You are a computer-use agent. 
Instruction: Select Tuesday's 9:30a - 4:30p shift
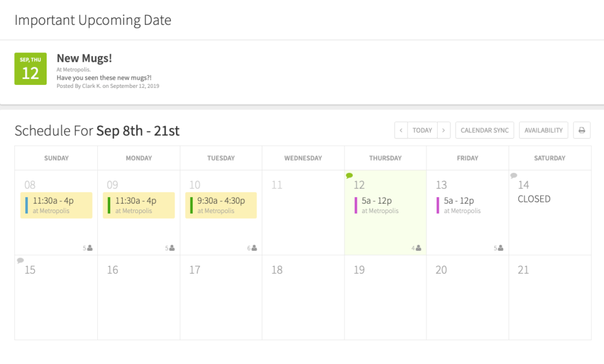click(221, 205)
